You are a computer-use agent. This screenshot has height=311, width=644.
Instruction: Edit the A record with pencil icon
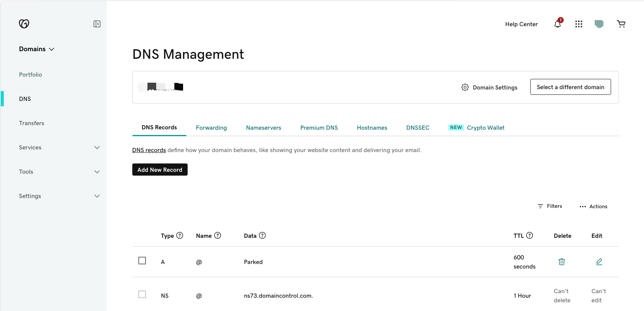(x=599, y=262)
